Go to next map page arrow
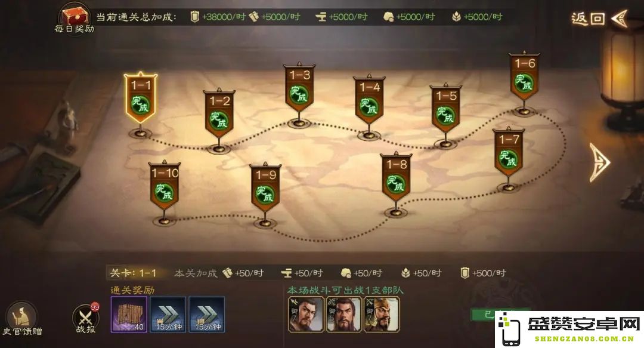The height and width of the screenshot is (348, 644). [x=600, y=162]
